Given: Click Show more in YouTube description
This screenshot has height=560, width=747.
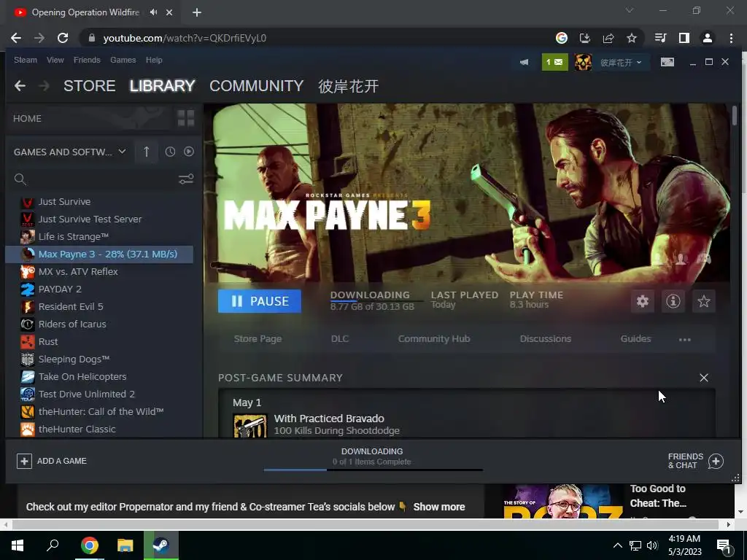Looking at the screenshot, I should point(438,507).
